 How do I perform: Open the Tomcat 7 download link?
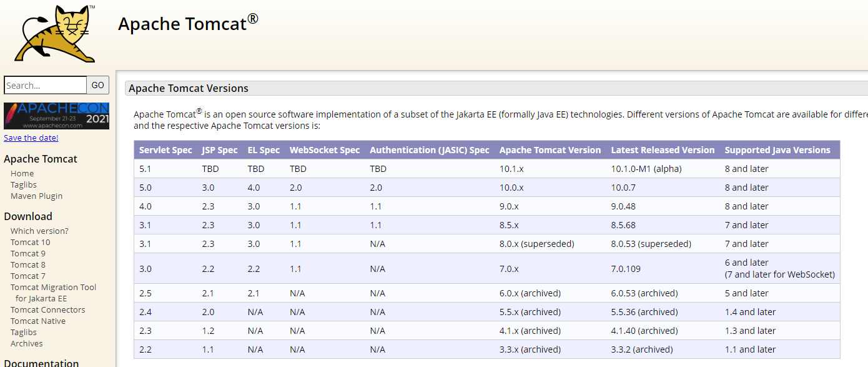click(x=28, y=276)
